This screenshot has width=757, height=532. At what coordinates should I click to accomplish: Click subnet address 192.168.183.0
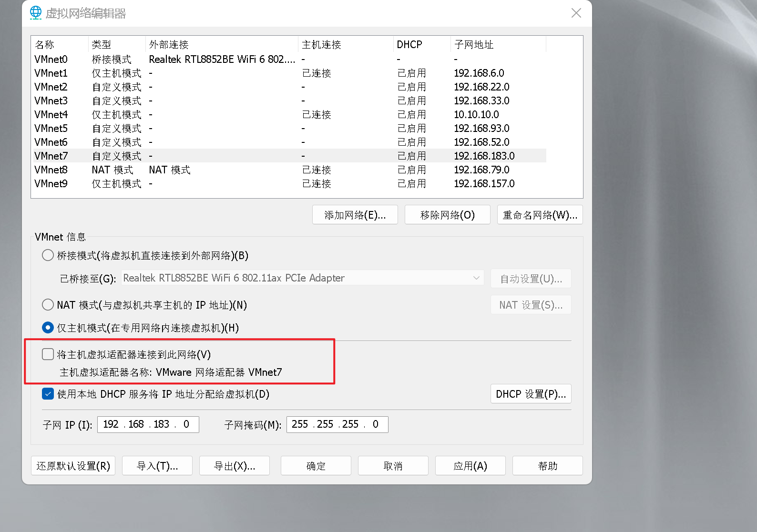[484, 156]
